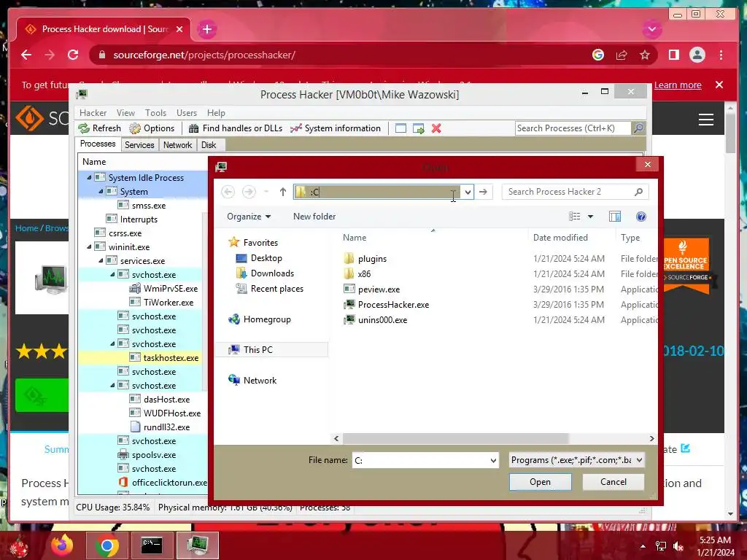Image resolution: width=747 pixels, height=560 pixels.
Task: Select This PC in navigation pane
Action: coord(272,350)
